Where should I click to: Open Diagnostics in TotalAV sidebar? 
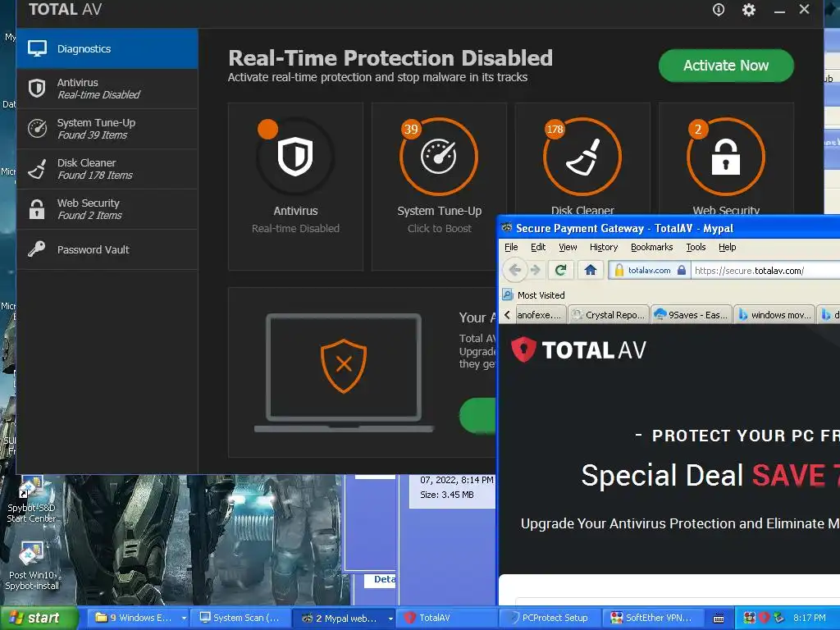(107, 48)
